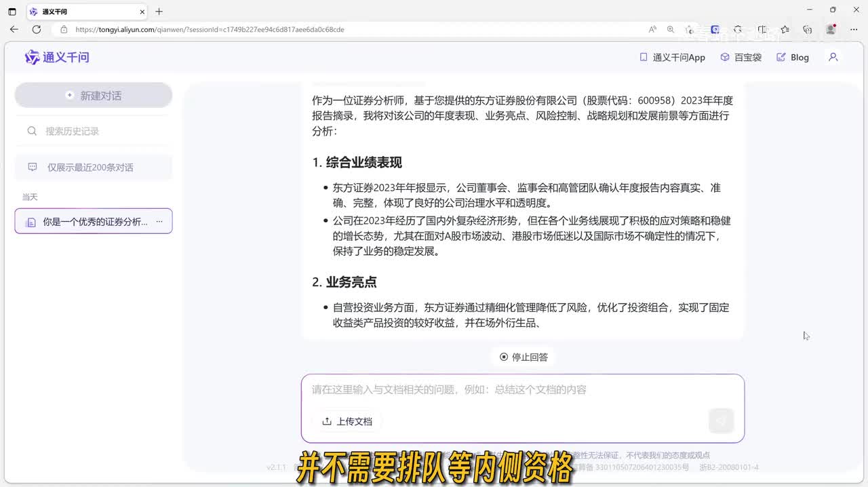
Task: Click the browser back arrow
Action: click(14, 30)
